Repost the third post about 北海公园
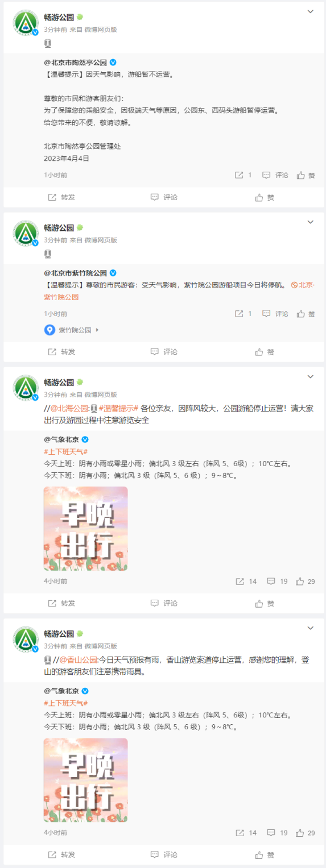 coord(61,603)
